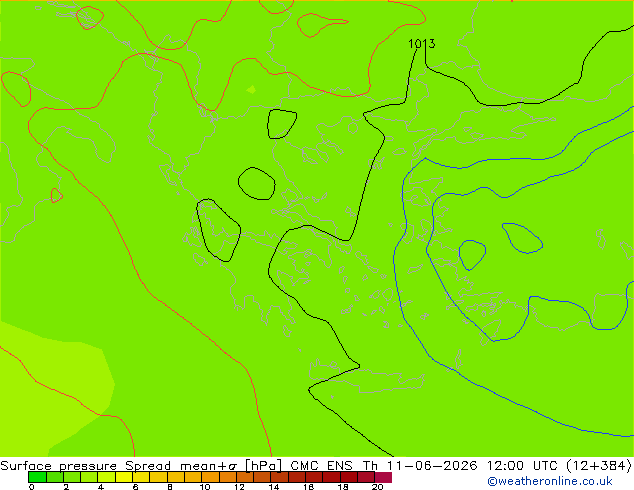Click the '[hPa]' unit text
Viewport: 634px width, 490px height.
pyautogui.click(x=263, y=466)
